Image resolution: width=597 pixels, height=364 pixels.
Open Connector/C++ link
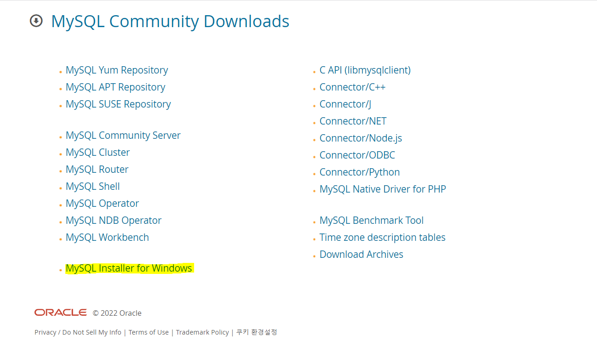pos(353,87)
